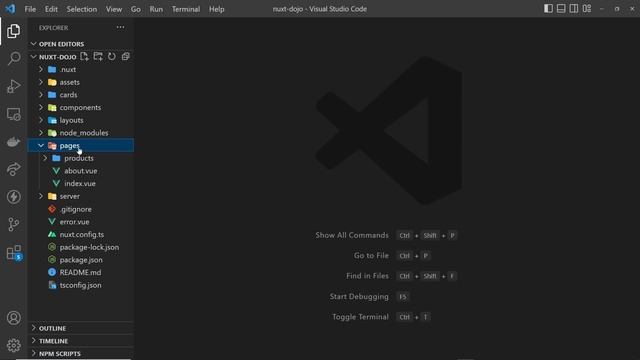The height and width of the screenshot is (360, 640).
Task: Open Customize Layout icon in title bar
Action: point(587,9)
